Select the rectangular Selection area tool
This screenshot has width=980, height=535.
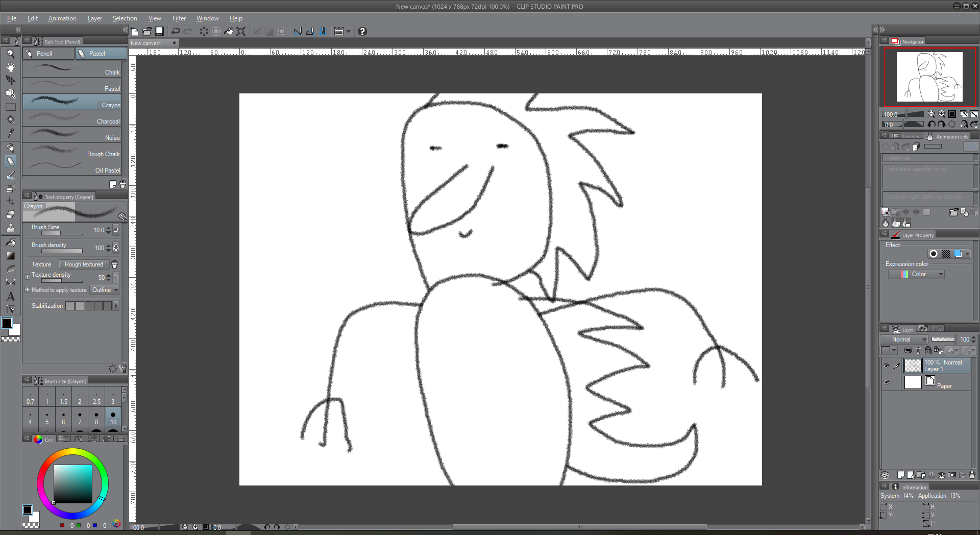point(10,107)
